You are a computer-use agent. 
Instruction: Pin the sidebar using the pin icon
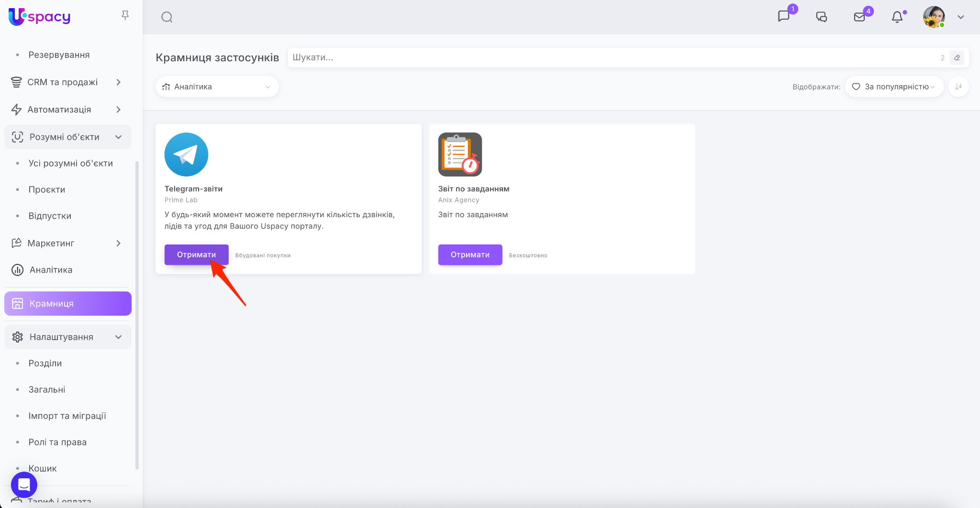point(125,16)
